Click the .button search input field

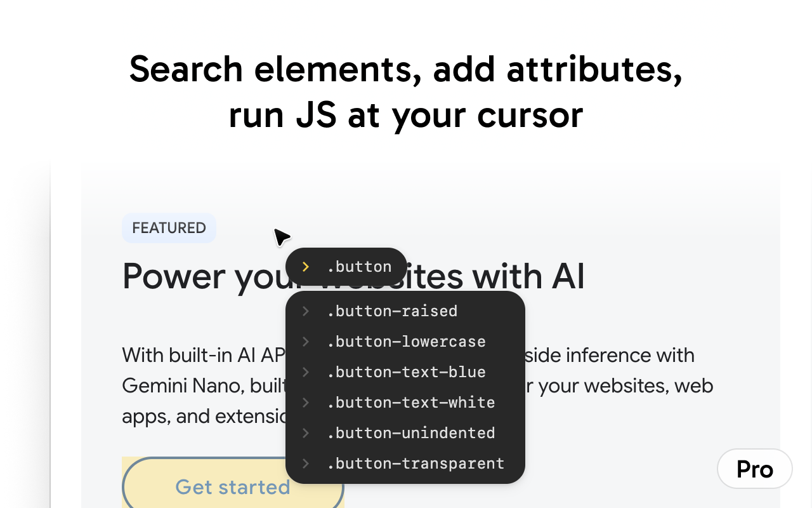(x=346, y=267)
